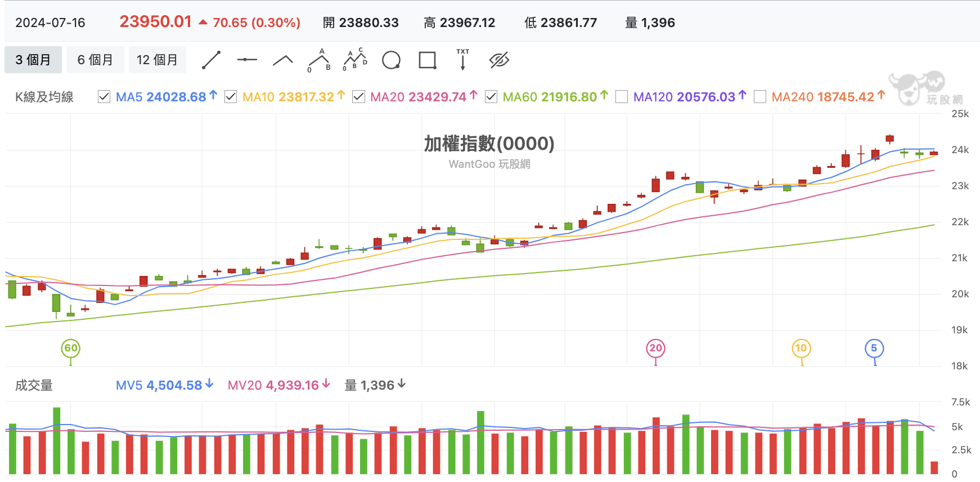
Task: Click the low price 低 23861.77
Action: 560,23
